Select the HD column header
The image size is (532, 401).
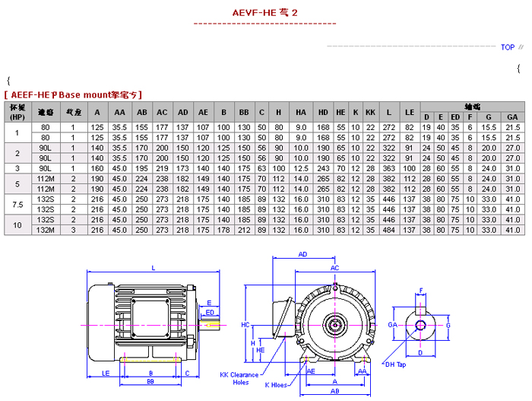tap(322, 112)
